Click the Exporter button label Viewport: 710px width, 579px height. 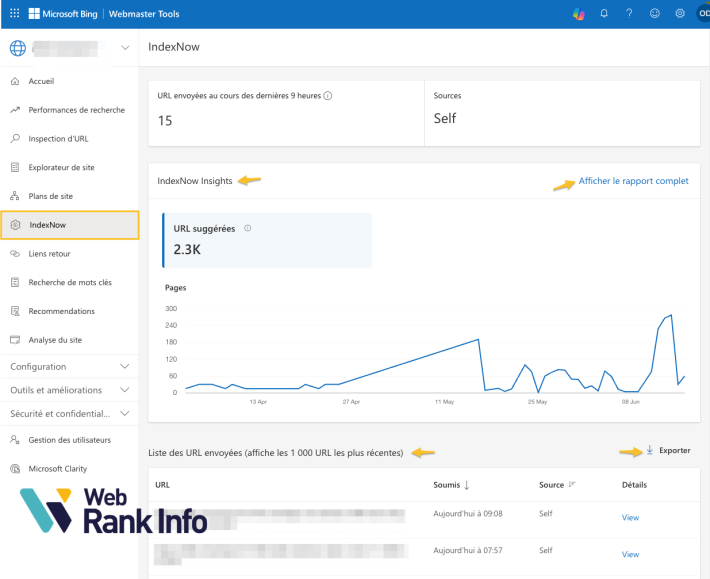coord(675,450)
